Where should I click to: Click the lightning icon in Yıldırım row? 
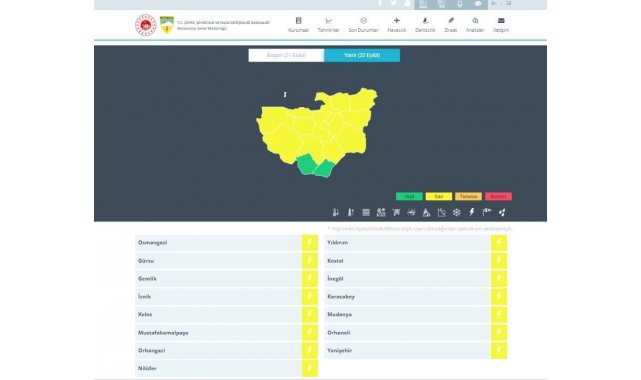pos(499,242)
